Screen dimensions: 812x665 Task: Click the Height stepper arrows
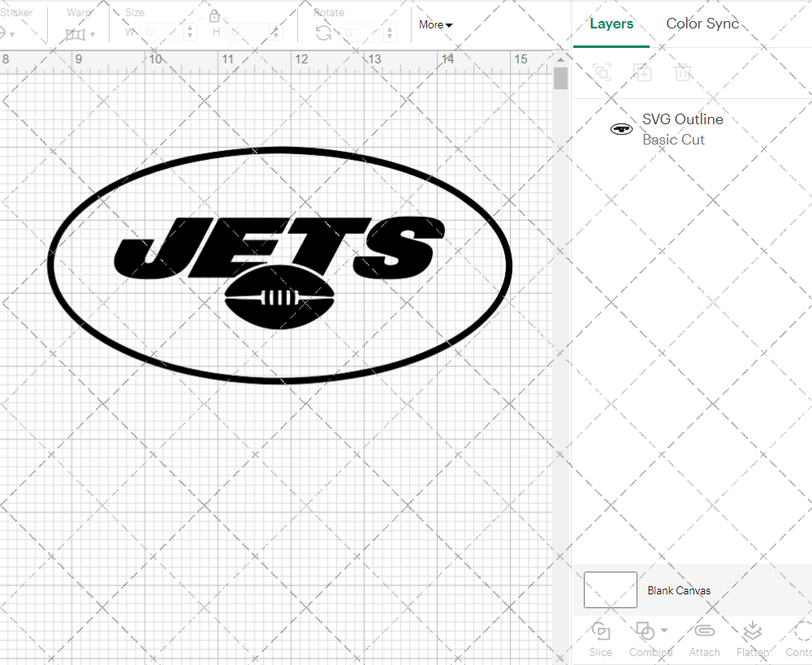coord(276,32)
